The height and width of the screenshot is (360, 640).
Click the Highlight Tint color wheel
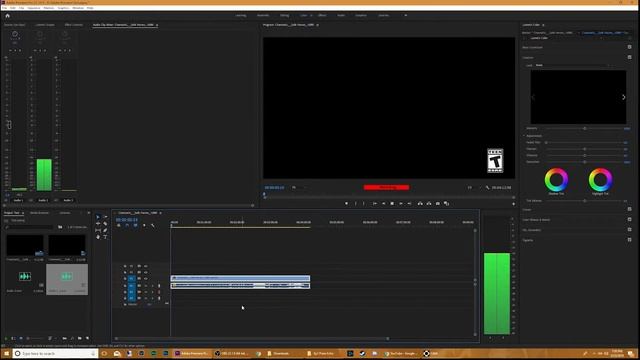pos(600,180)
